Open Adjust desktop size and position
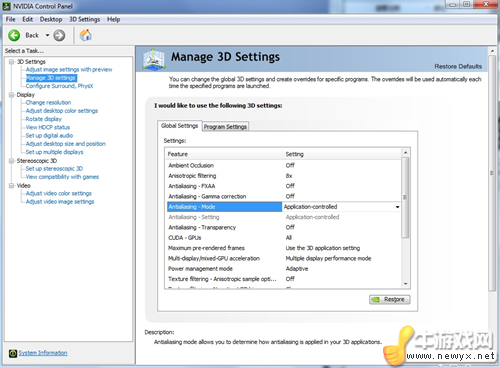500x368 pixels. click(66, 144)
